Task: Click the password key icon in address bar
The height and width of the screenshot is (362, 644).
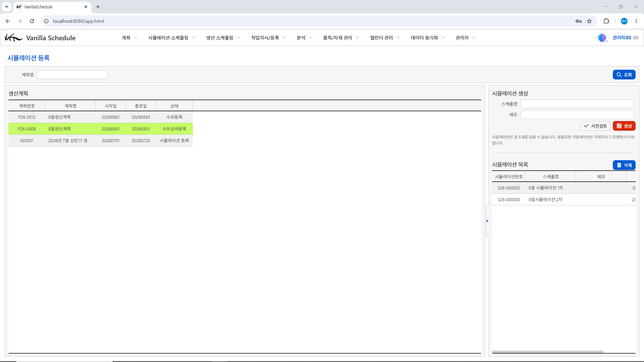Action: [579, 21]
